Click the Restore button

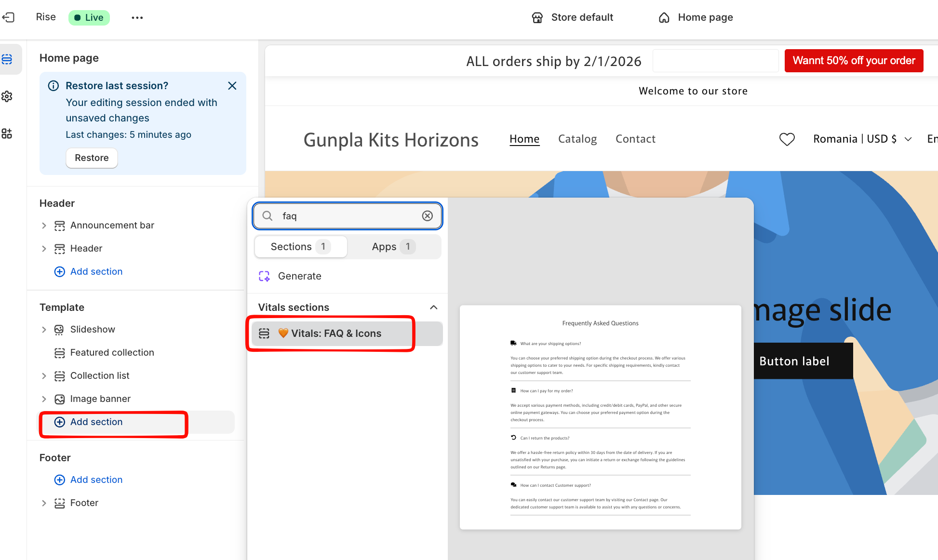92,158
